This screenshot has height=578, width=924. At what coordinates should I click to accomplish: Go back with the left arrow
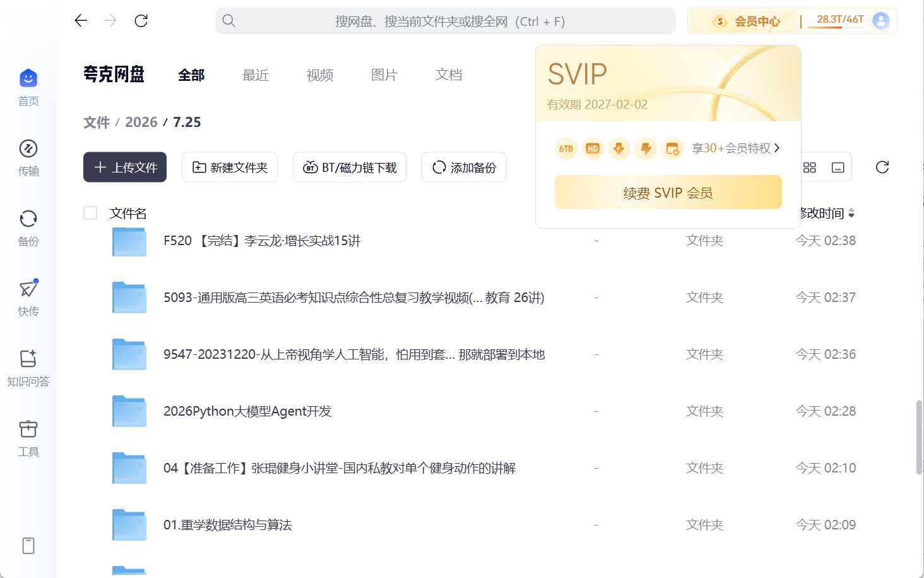[81, 21]
